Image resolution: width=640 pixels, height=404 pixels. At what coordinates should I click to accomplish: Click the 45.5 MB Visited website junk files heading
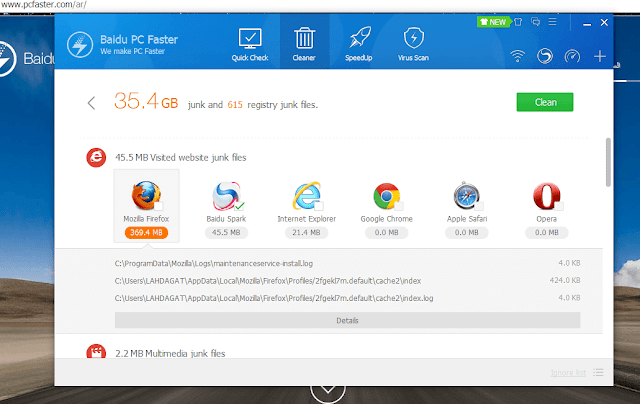pyautogui.click(x=180, y=158)
